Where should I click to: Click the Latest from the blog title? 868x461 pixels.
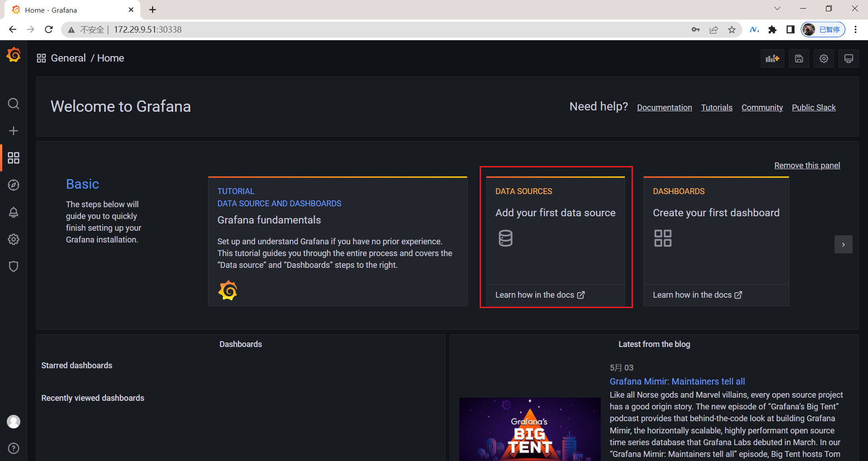654,344
